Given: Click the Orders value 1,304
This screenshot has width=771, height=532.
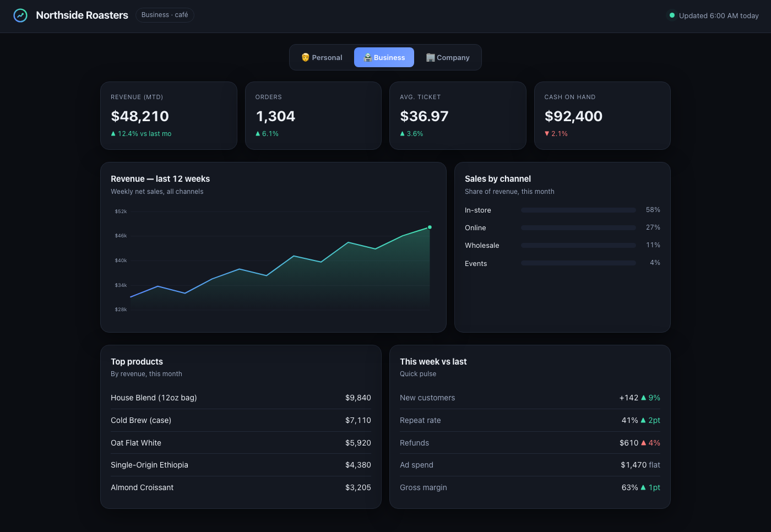Looking at the screenshot, I should 275,116.
